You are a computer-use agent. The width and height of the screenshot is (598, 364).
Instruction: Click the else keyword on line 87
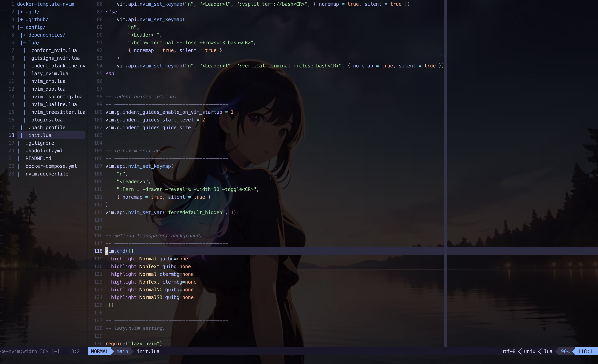point(111,12)
